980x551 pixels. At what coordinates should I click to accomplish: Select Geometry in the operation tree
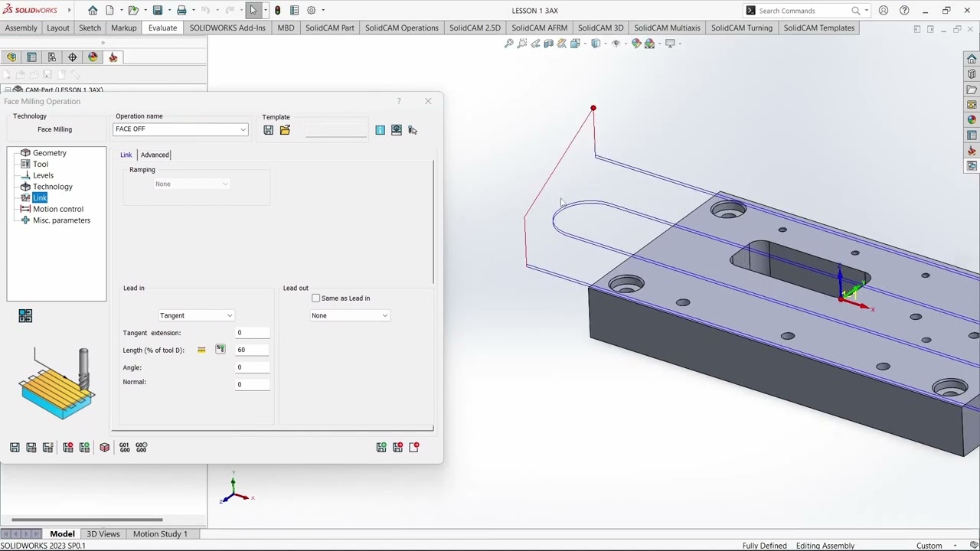pos(50,153)
